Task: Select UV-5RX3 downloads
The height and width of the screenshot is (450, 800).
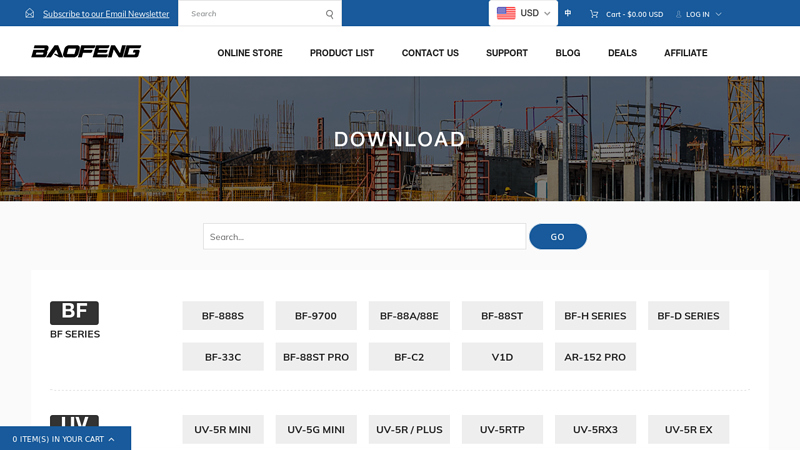Action: pos(595,430)
